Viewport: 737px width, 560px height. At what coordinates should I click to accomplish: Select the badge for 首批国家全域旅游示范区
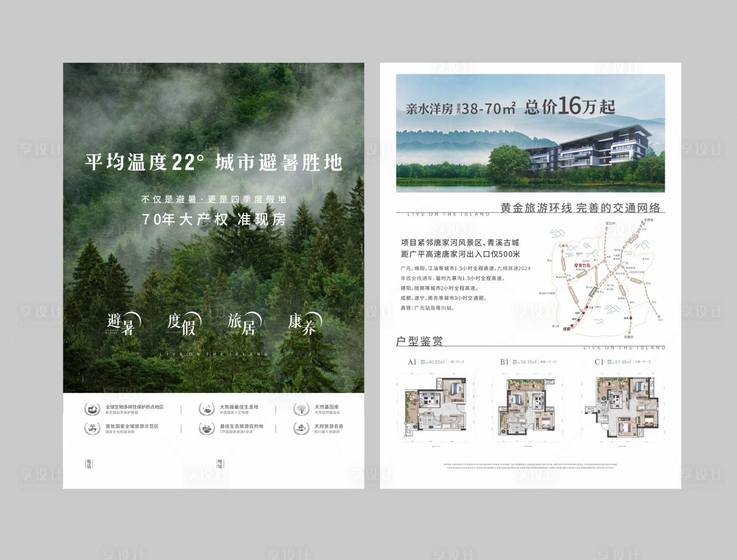tap(92, 427)
